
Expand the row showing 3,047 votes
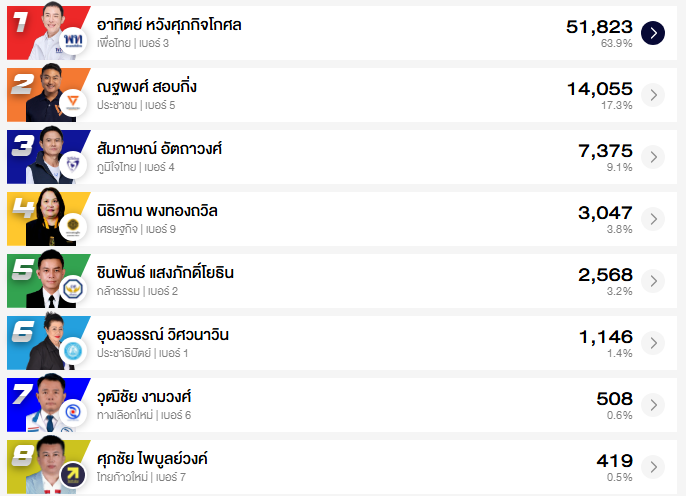click(x=653, y=219)
